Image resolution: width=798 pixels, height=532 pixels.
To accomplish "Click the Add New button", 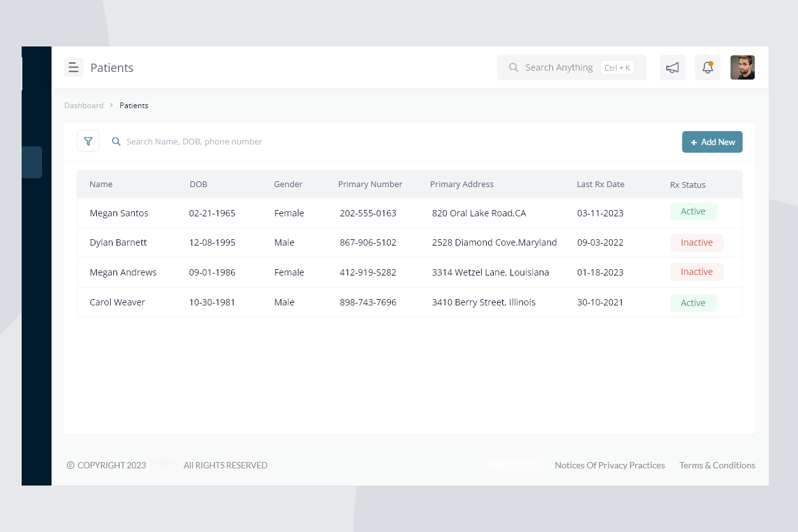I will pos(712,142).
